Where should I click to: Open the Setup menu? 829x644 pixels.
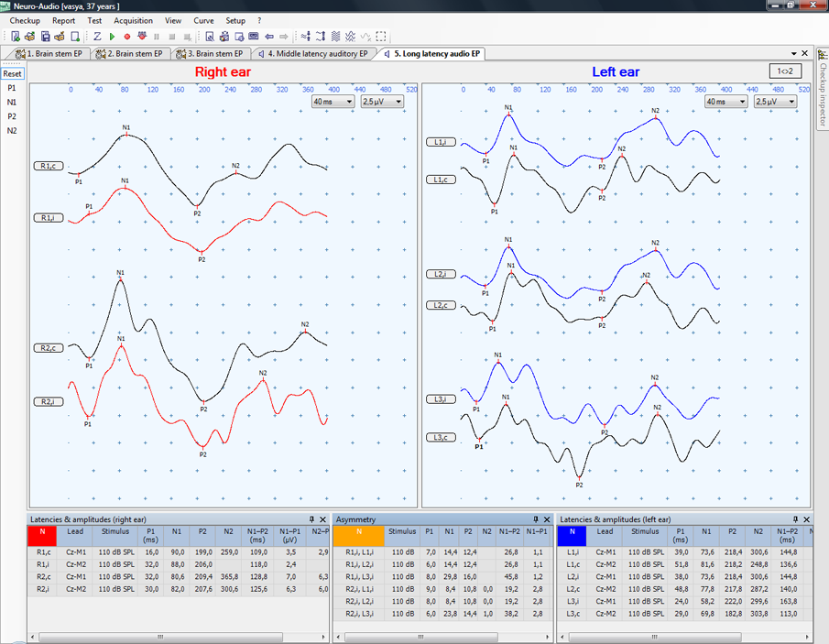coord(235,21)
